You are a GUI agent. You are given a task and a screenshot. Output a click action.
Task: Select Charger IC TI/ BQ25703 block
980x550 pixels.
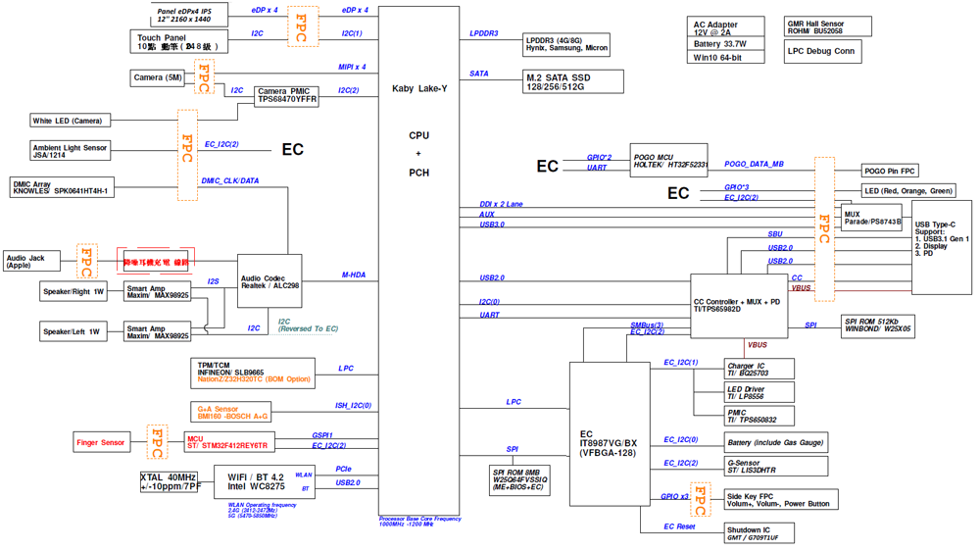pyautogui.click(x=759, y=369)
